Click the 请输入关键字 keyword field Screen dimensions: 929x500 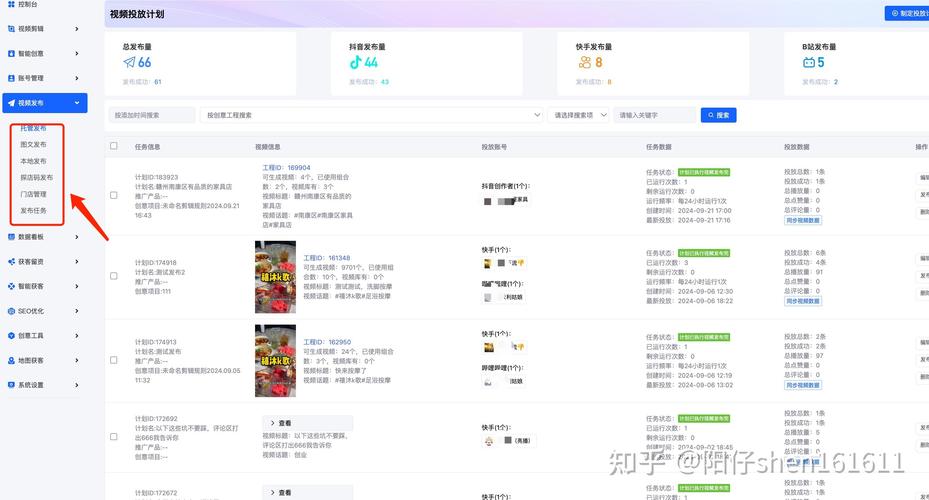655,115
